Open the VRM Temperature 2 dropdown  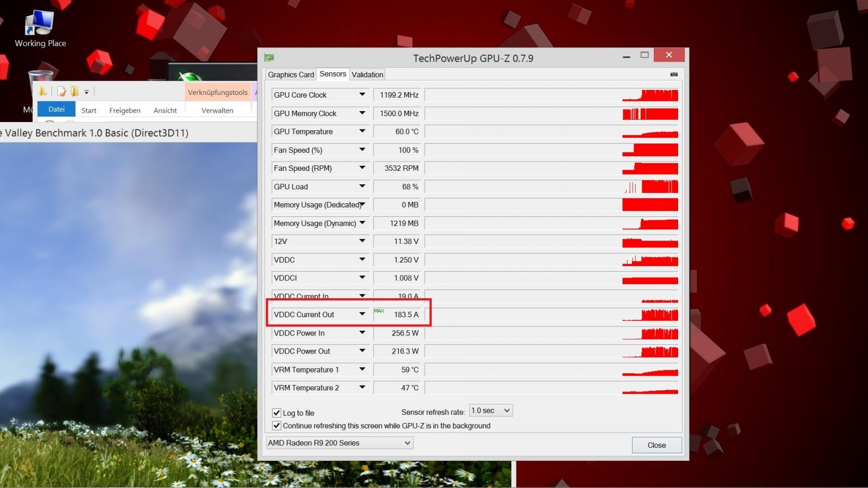click(x=362, y=388)
